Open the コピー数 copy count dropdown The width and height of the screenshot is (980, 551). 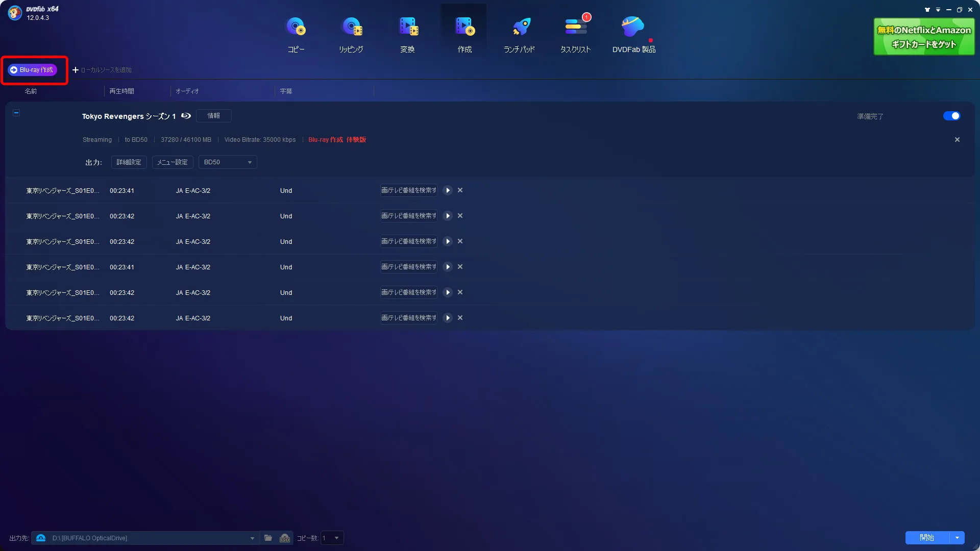(332, 538)
